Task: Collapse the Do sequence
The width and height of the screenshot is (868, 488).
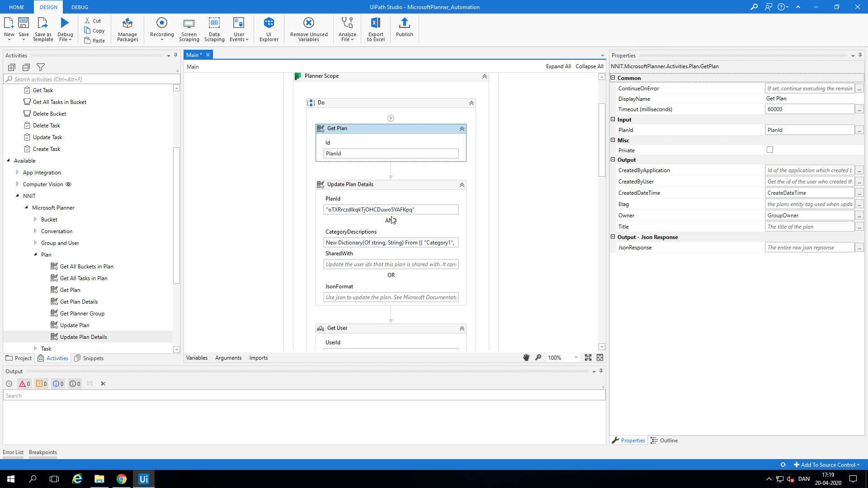Action: pyautogui.click(x=472, y=103)
